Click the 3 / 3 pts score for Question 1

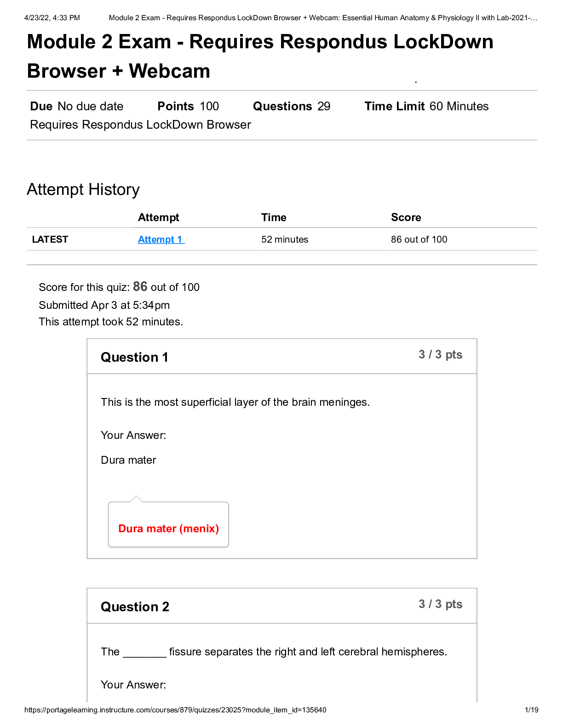click(x=440, y=355)
